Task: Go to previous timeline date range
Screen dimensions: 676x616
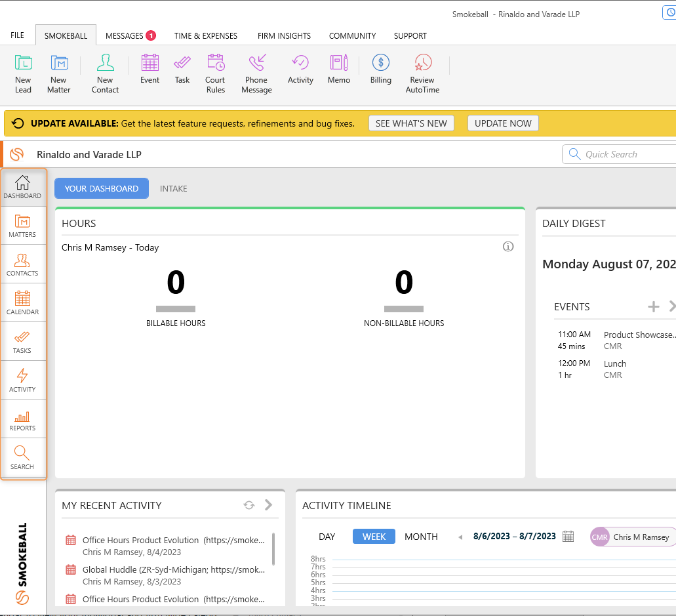Action: 460,537
